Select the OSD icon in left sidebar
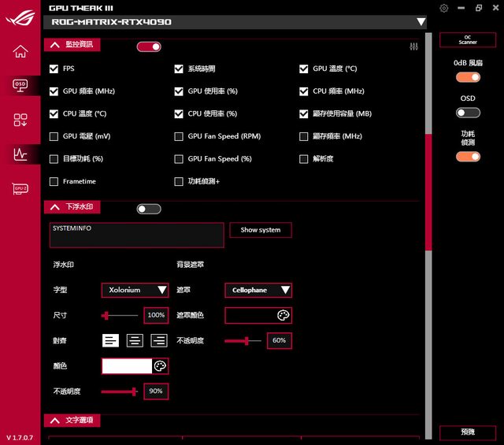The width and height of the screenshot is (504, 445). tap(20, 85)
